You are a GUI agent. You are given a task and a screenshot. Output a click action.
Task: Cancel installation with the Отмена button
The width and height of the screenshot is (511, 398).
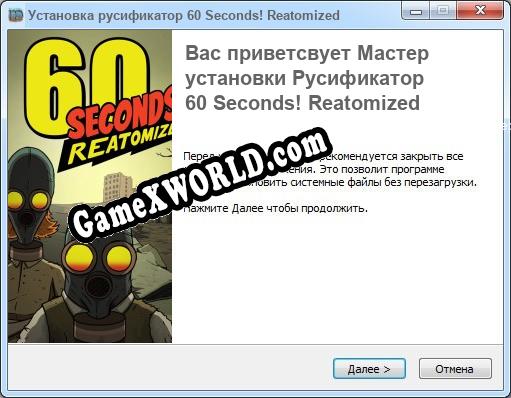455,369
